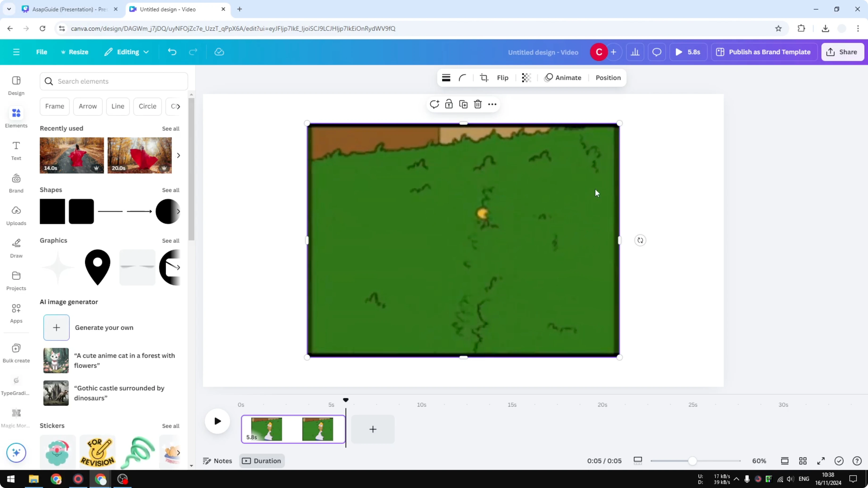868x488 pixels.
Task: Open the Uploads sidebar panel
Action: pos(16,215)
